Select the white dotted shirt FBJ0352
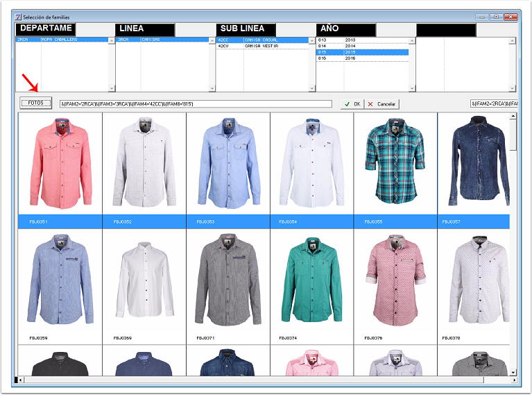532x395 pixels. 144,163
